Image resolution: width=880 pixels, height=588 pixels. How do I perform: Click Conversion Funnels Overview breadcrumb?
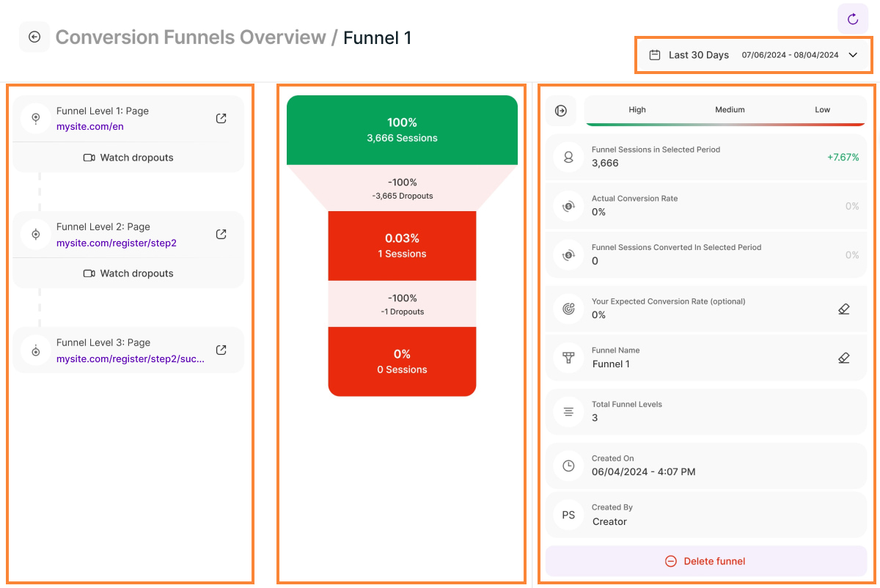[x=191, y=37]
